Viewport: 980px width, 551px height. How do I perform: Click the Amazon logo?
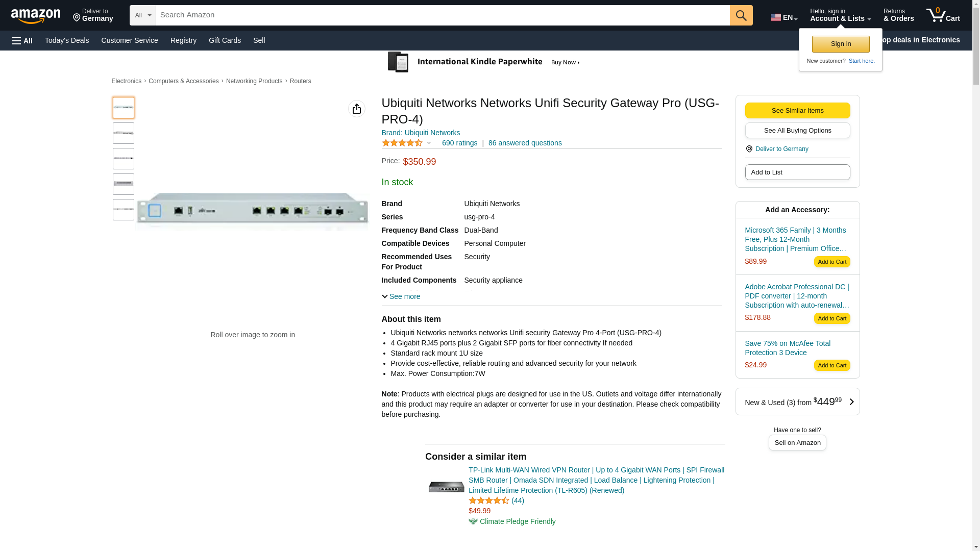coord(36,16)
